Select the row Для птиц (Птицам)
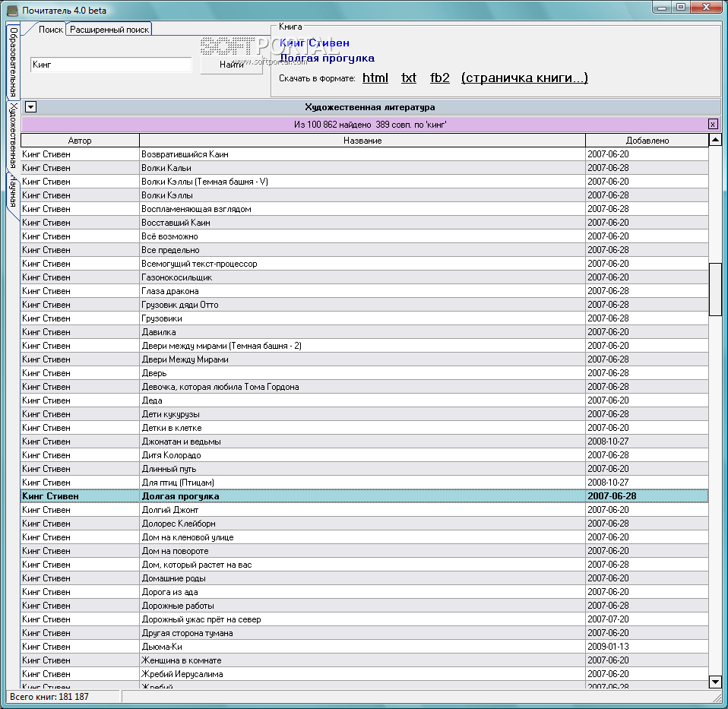 pyautogui.click(x=365, y=483)
